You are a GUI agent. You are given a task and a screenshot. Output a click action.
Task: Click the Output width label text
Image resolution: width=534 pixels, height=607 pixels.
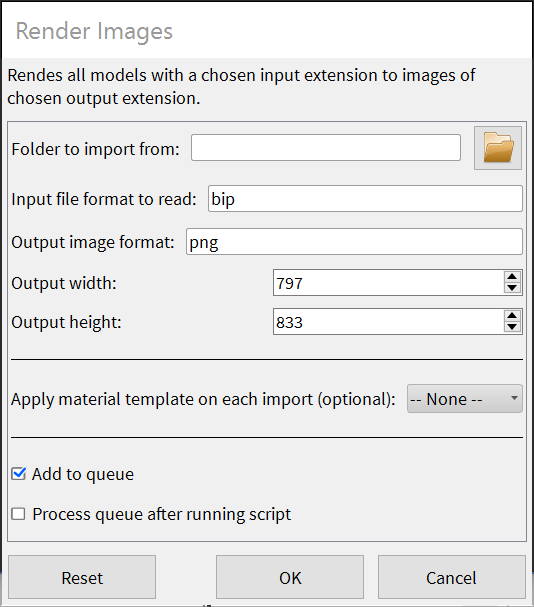pos(64,283)
